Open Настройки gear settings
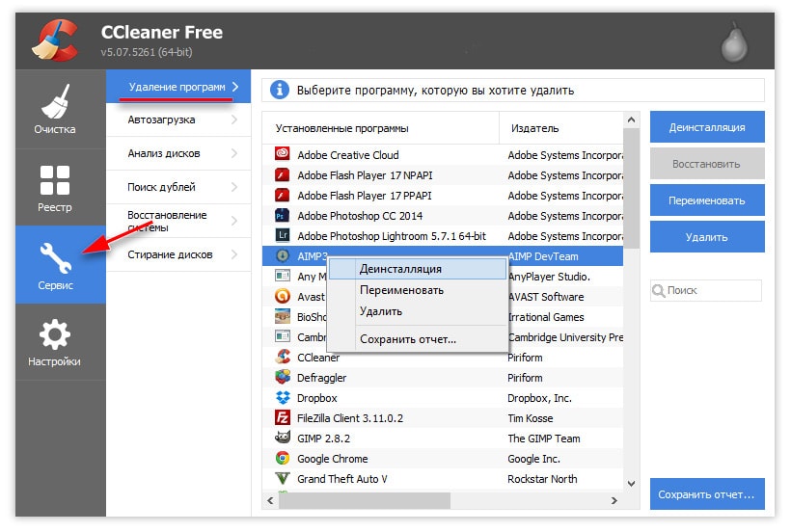 [x=54, y=333]
